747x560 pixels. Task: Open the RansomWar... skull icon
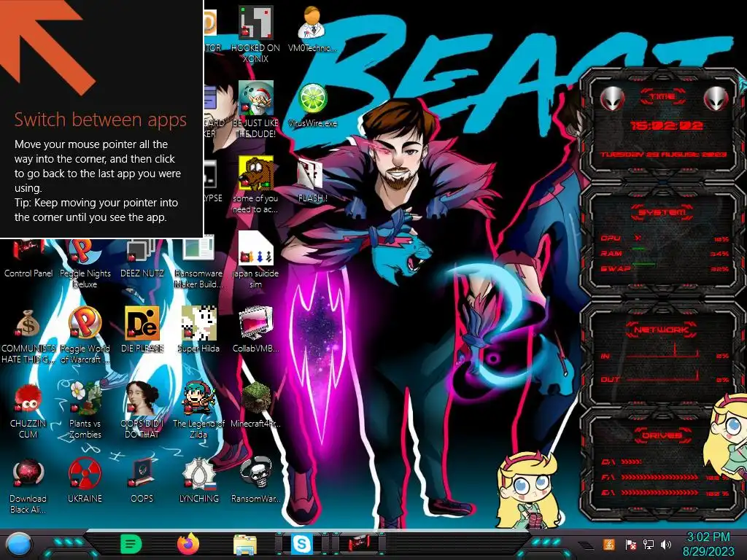coord(255,480)
